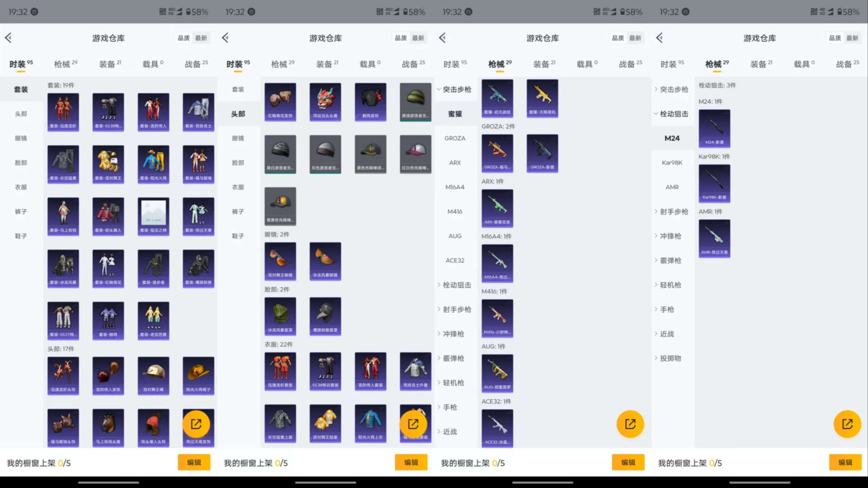Screen dimensions: 868x488
Task: Select the AMR-雨过天青 sniper skin
Action: (714, 238)
